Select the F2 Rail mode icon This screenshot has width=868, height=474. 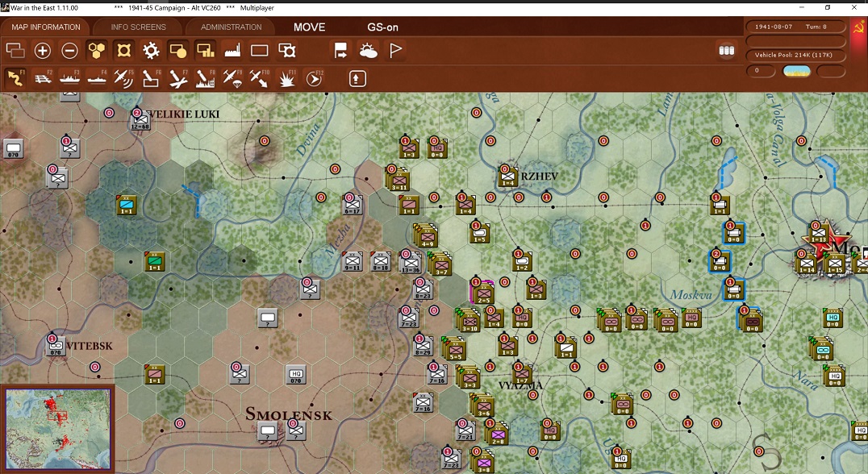[x=43, y=78]
